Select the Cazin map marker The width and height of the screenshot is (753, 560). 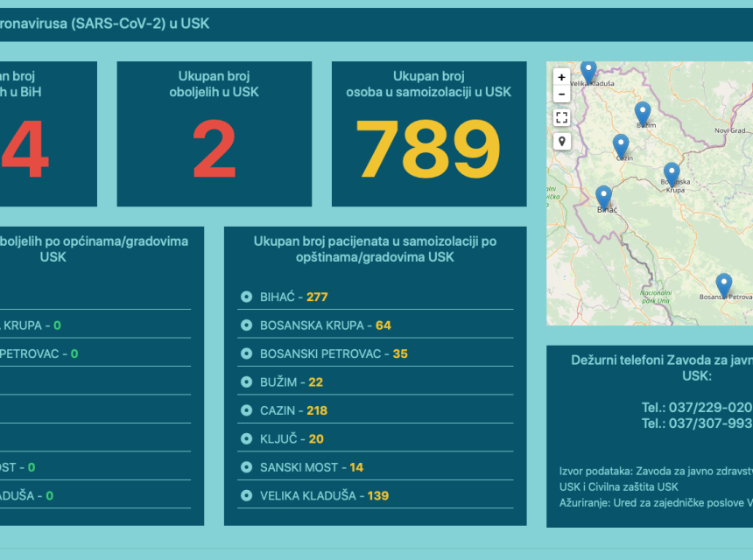click(621, 145)
